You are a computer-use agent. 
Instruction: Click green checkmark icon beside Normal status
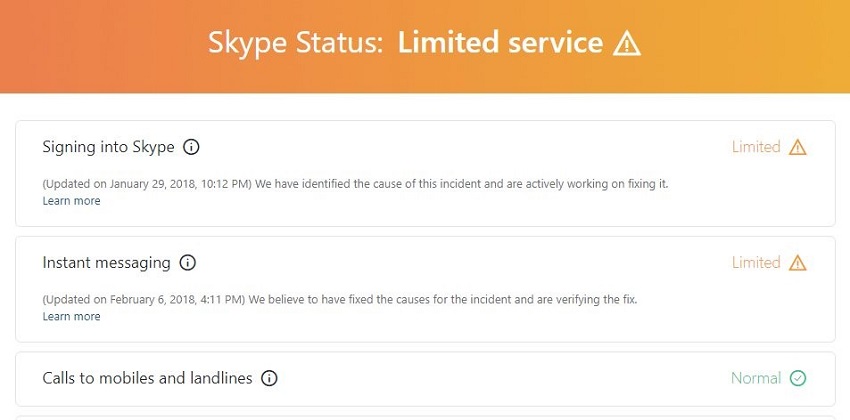point(797,378)
